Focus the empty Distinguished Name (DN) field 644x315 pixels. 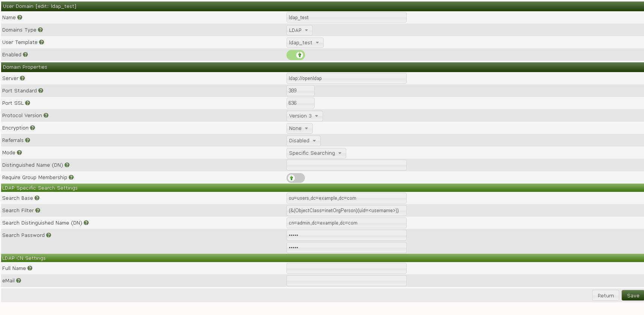[346, 165]
